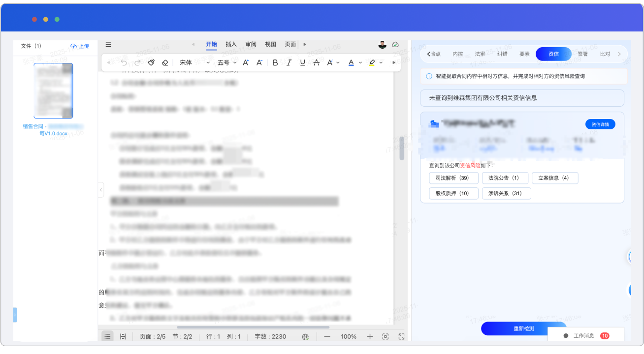Open the 销售合同 V1.0.docx file name link
Screen dimensions: 644x354
coord(53,130)
